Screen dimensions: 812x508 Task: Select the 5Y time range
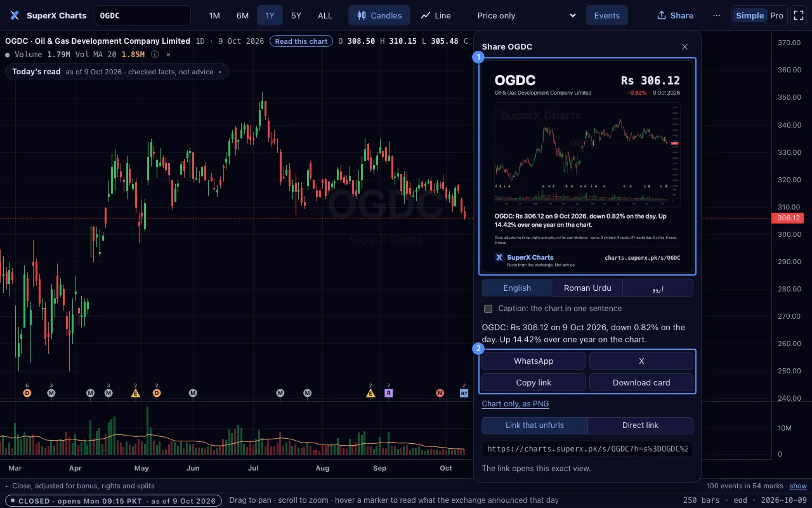(x=296, y=15)
